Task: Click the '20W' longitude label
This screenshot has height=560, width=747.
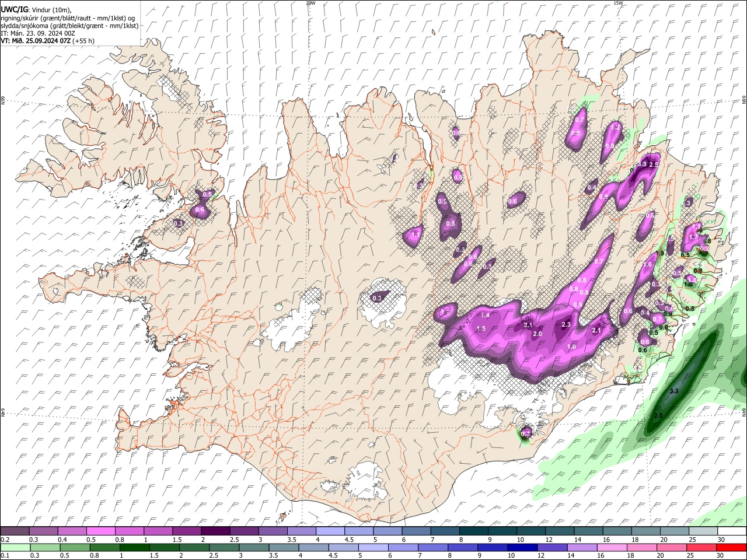Action: pyautogui.click(x=310, y=3)
